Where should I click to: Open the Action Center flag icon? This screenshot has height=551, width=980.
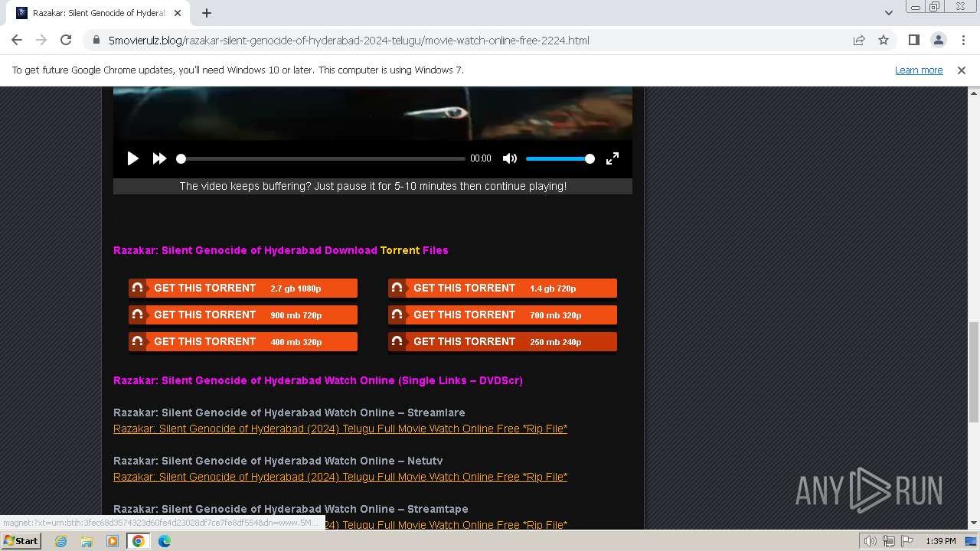[907, 541]
